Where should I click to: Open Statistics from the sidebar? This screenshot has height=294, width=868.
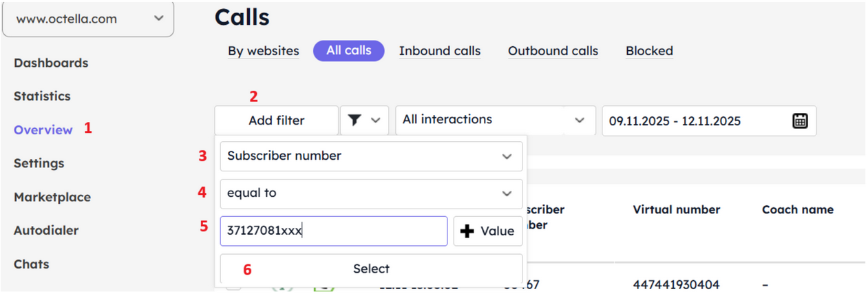pos(42,96)
